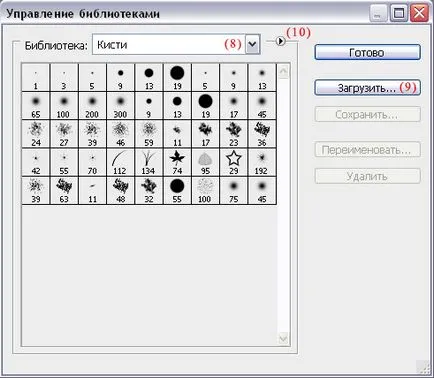Close the Управление библиотеками dialog

click(419, 14)
